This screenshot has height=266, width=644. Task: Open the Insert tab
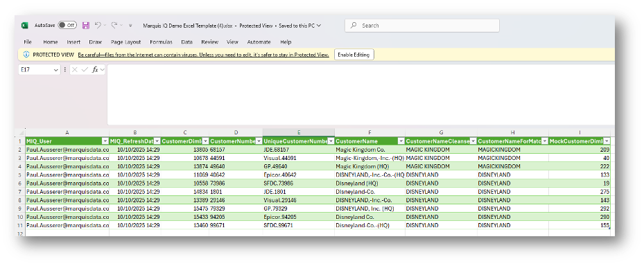point(73,42)
